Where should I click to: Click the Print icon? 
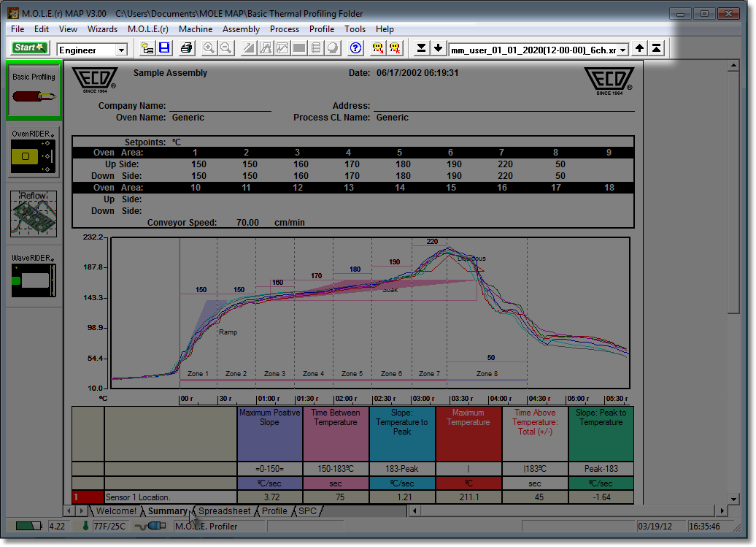click(x=186, y=48)
